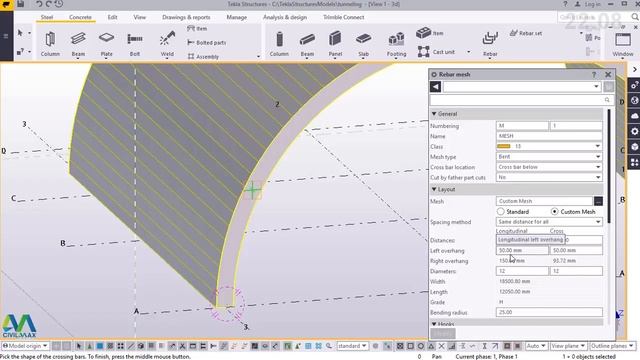
Task: Click the longitudinal Diameters field
Action: point(522,271)
